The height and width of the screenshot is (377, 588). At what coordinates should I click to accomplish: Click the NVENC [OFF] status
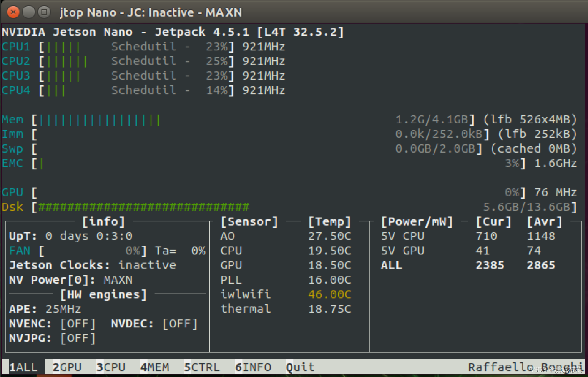78,324
